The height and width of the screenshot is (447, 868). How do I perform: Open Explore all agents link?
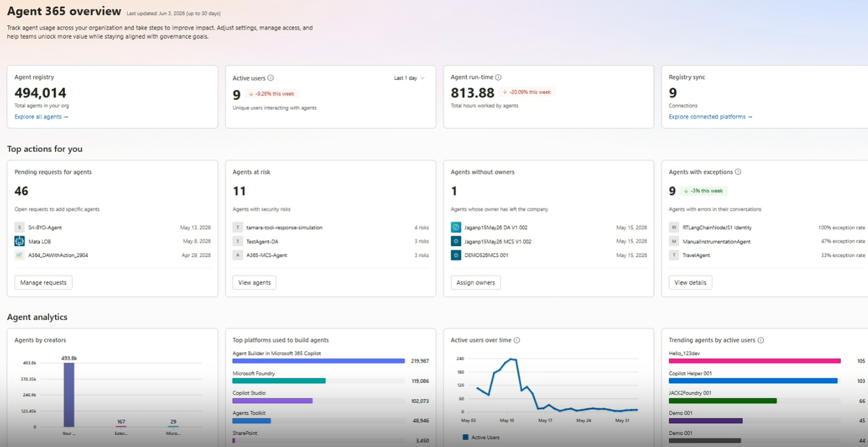pyautogui.click(x=42, y=117)
